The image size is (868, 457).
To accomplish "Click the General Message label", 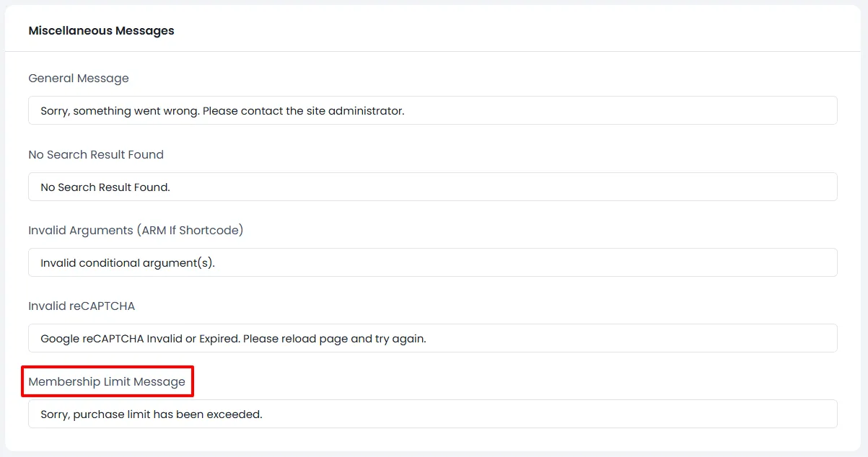I will coord(78,78).
